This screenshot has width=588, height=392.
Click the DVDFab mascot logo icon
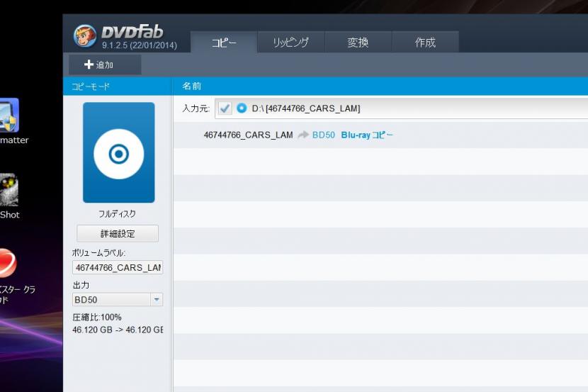point(85,35)
